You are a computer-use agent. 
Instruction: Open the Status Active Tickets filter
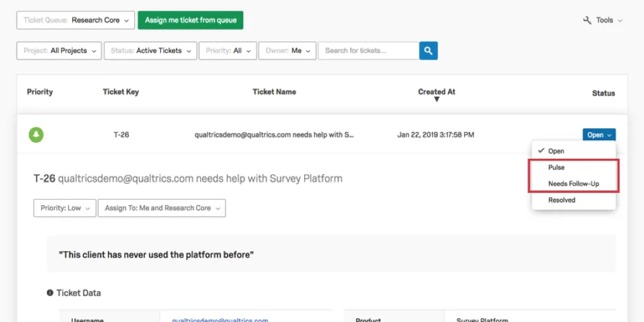[150, 51]
